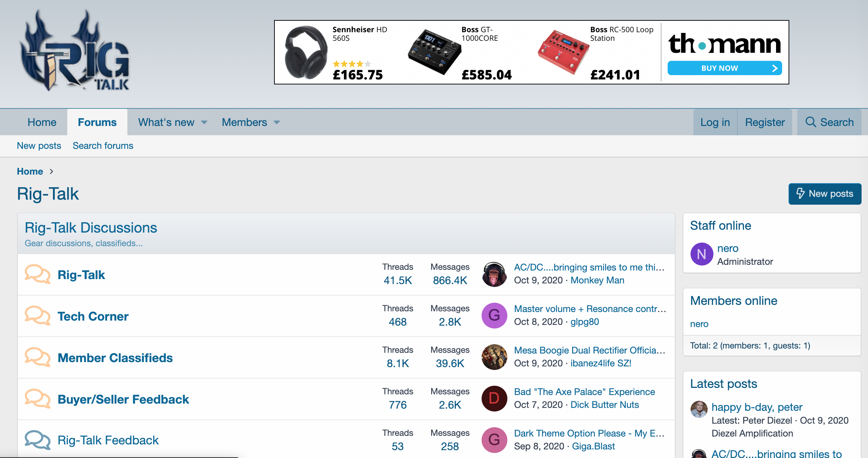Click the red D avatar of Dick Butter Nuts
The height and width of the screenshot is (458, 868).
click(x=494, y=398)
